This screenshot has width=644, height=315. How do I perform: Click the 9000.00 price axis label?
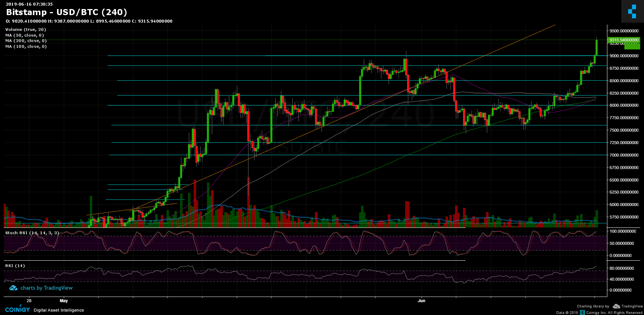tap(623, 56)
